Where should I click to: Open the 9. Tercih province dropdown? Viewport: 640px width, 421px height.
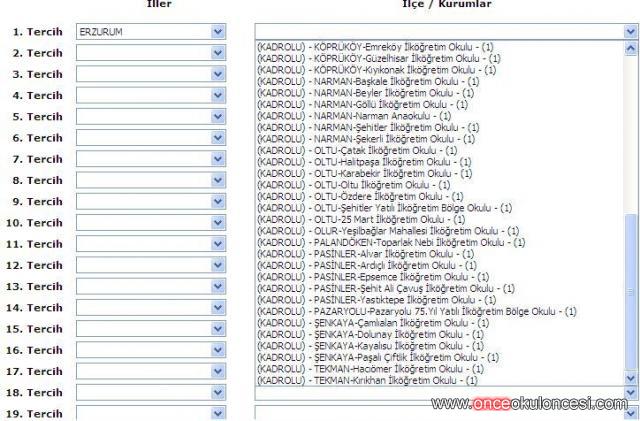[x=151, y=201]
